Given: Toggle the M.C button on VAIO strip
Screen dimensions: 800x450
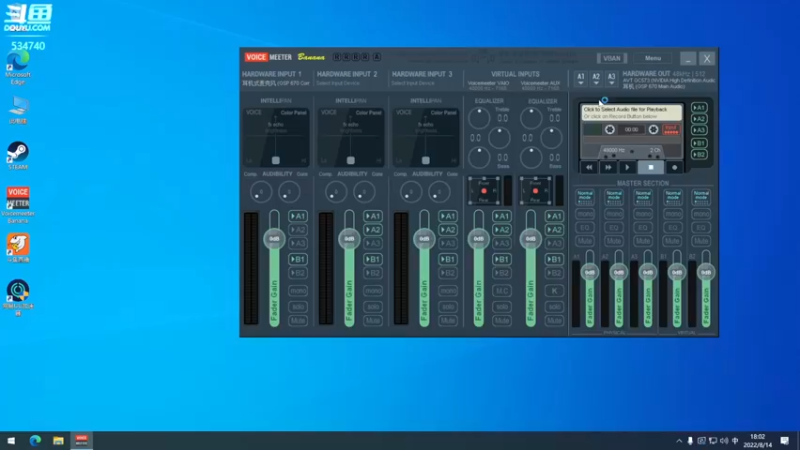Looking at the screenshot, I should tap(502, 291).
